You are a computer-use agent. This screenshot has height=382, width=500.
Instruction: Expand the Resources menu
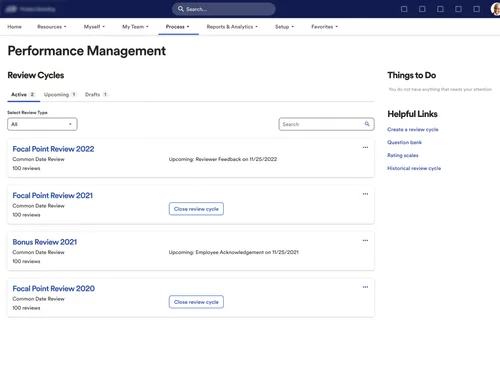click(52, 27)
